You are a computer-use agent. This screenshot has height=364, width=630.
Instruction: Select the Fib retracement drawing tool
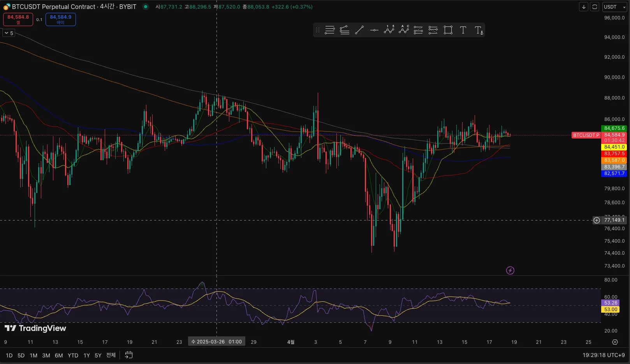pyautogui.click(x=329, y=30)
